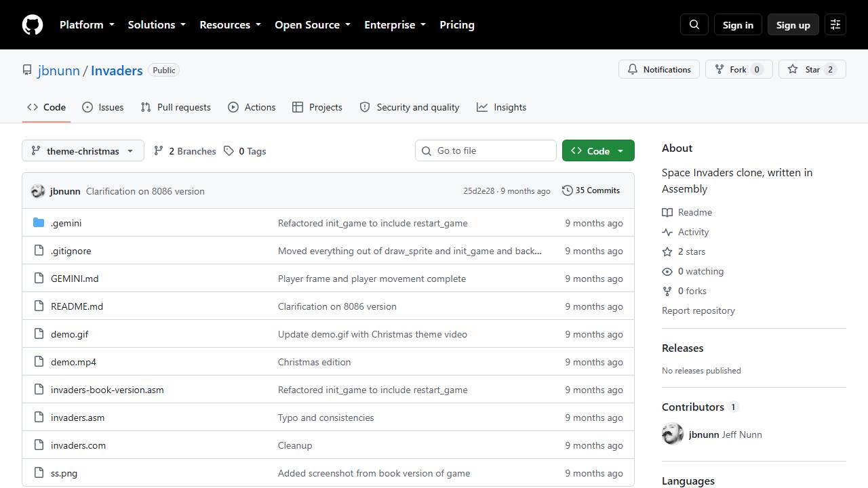Expand the Platform menu
Screen dimensions: 868x488
[x=87, y=25]
